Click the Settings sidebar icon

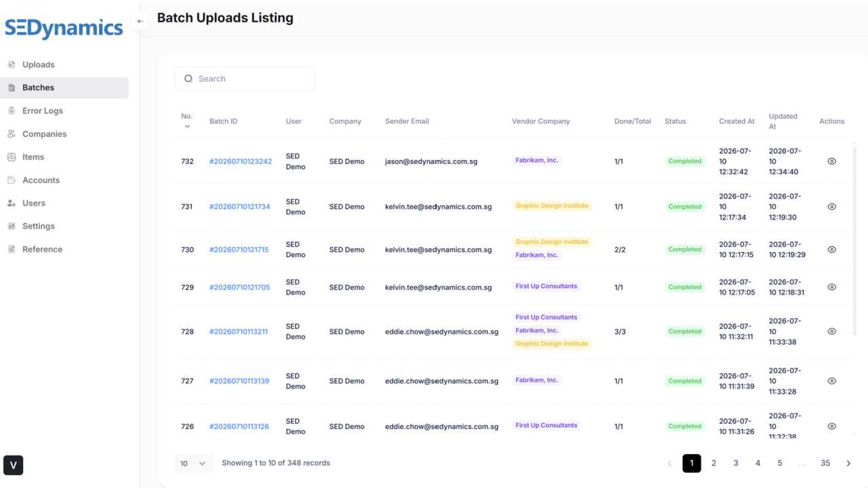pos(12,226)
